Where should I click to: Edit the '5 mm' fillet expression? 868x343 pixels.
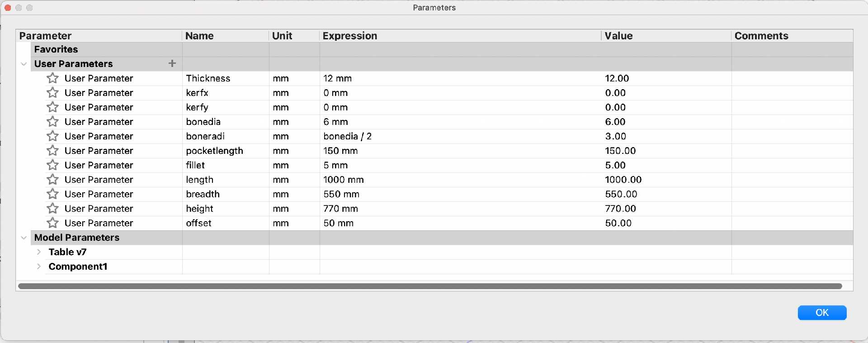(x=460, y=165)
